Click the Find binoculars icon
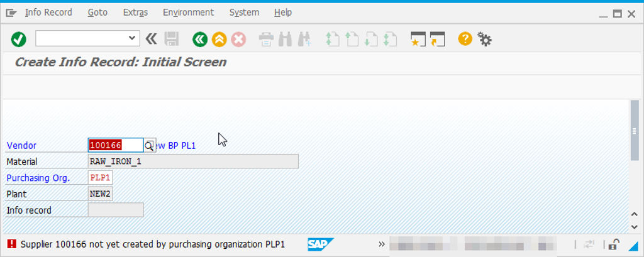The image size is (644, 257). (285, 40)
